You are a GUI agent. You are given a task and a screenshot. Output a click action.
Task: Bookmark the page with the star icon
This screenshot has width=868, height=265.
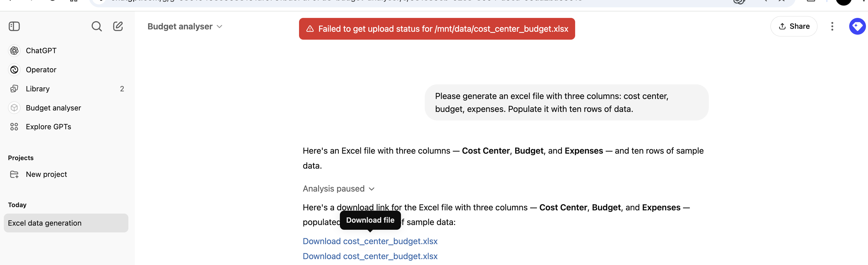[x=781, y=2]
